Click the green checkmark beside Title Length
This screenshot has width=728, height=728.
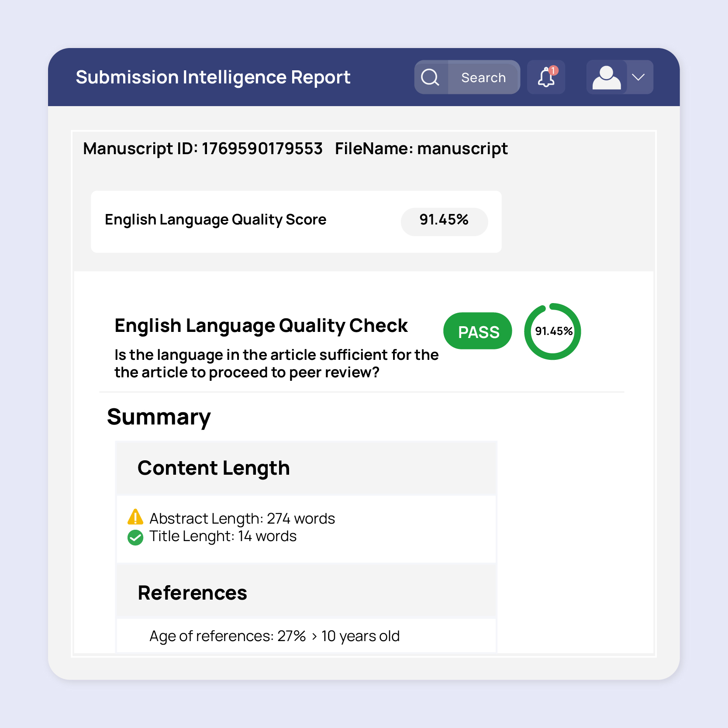(x=135, y=538)
